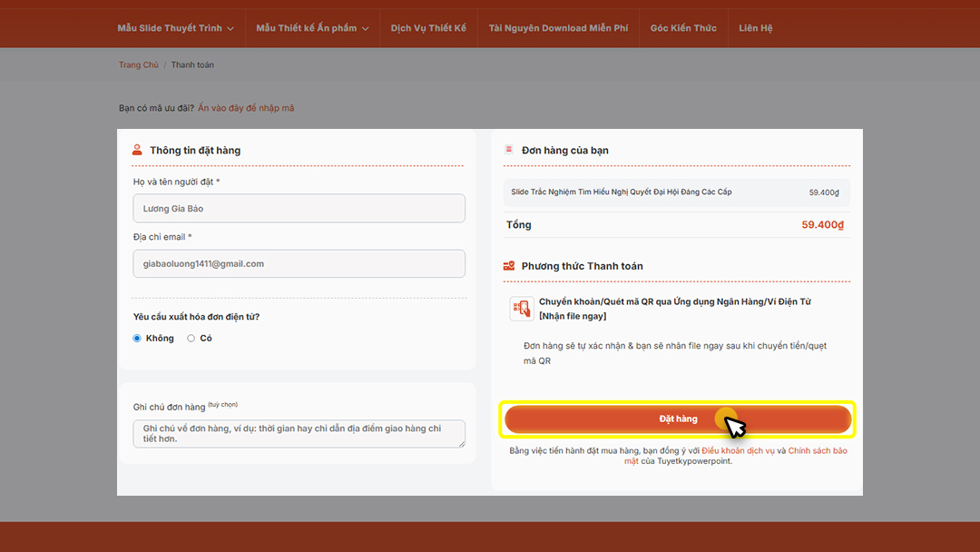This screenshot has height=552, width=980.
Task: Click the person icon beside Thông tin đặt hàng
Action: (138, 150)
